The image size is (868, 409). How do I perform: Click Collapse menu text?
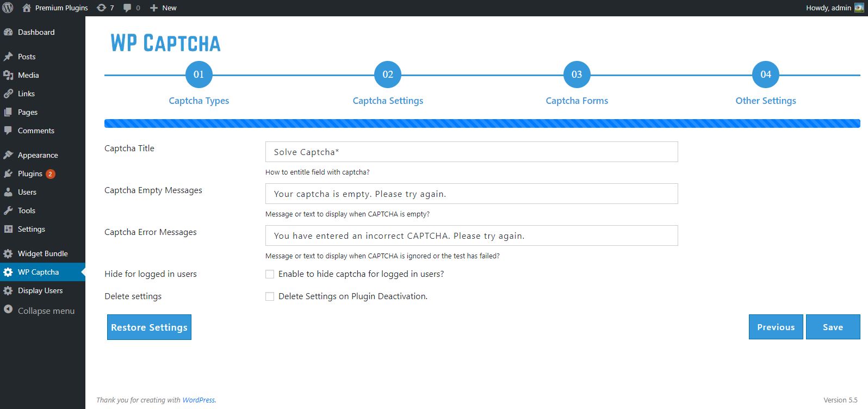(46, 311)
